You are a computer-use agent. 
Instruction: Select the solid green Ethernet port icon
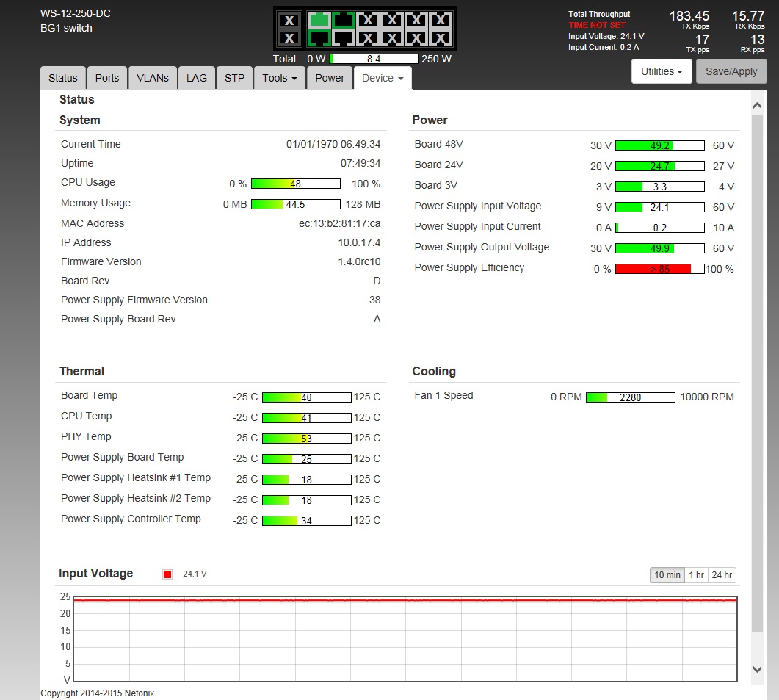point(319,20)
